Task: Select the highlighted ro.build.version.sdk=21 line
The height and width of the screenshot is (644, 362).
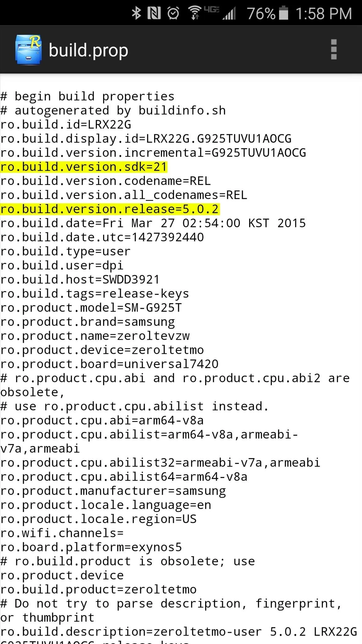Action: pyautogui.click(x=84, y=167)
